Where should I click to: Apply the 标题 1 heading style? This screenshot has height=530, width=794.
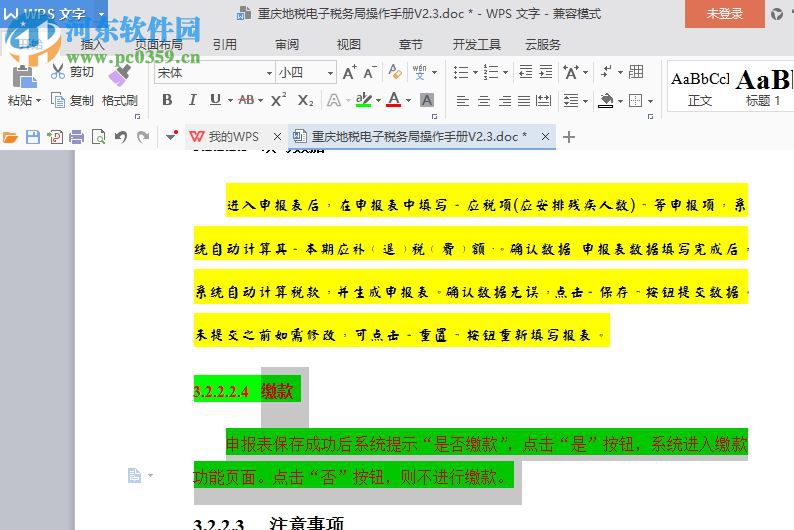click(763, 89)
